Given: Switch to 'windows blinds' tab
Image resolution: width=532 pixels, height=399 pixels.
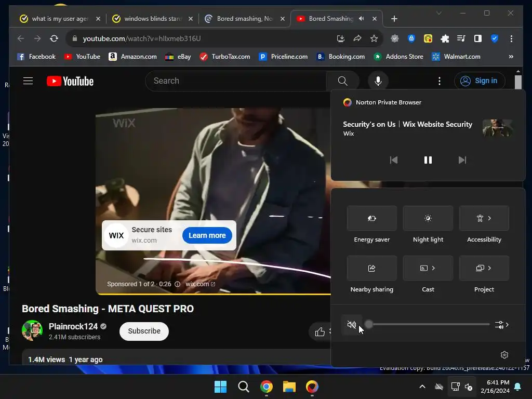Looking at the screenshot, I should [x=153, y=19].
